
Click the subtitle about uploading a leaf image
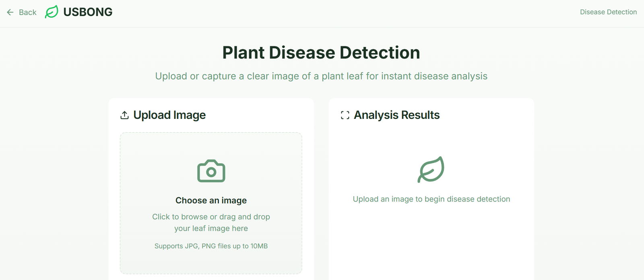[321, 76]
